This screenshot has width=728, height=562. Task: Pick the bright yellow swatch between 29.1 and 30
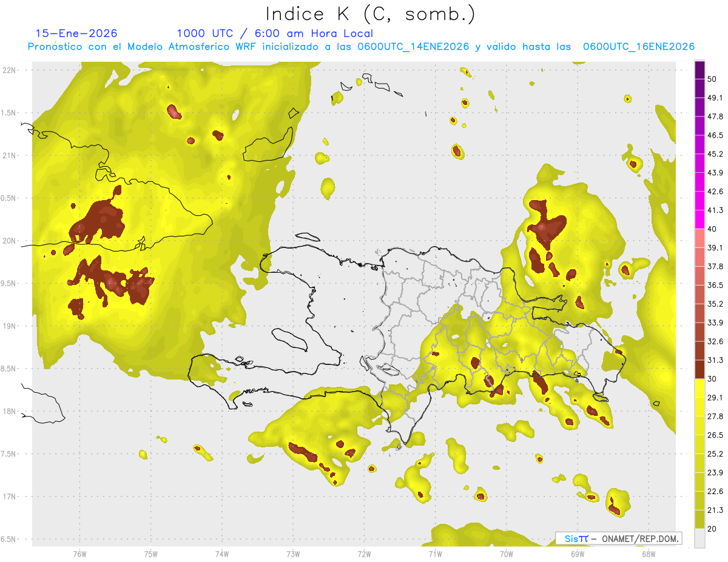coord(699,388)
